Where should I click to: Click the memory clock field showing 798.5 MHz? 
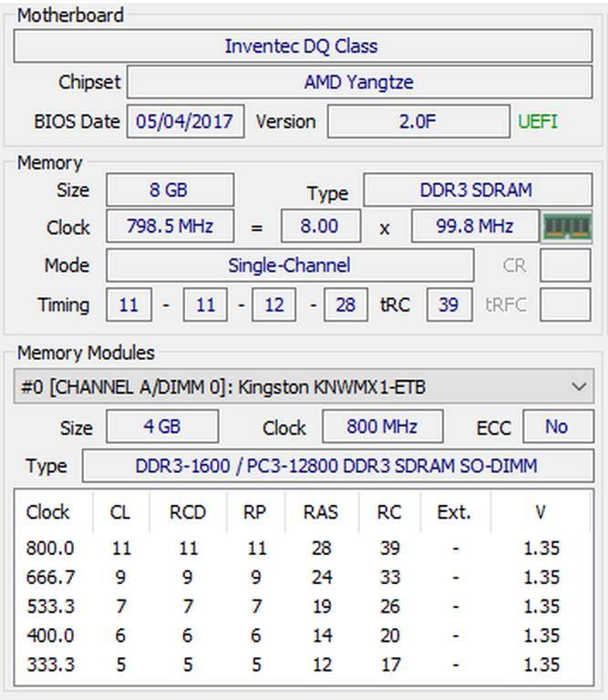click(170, 226)
